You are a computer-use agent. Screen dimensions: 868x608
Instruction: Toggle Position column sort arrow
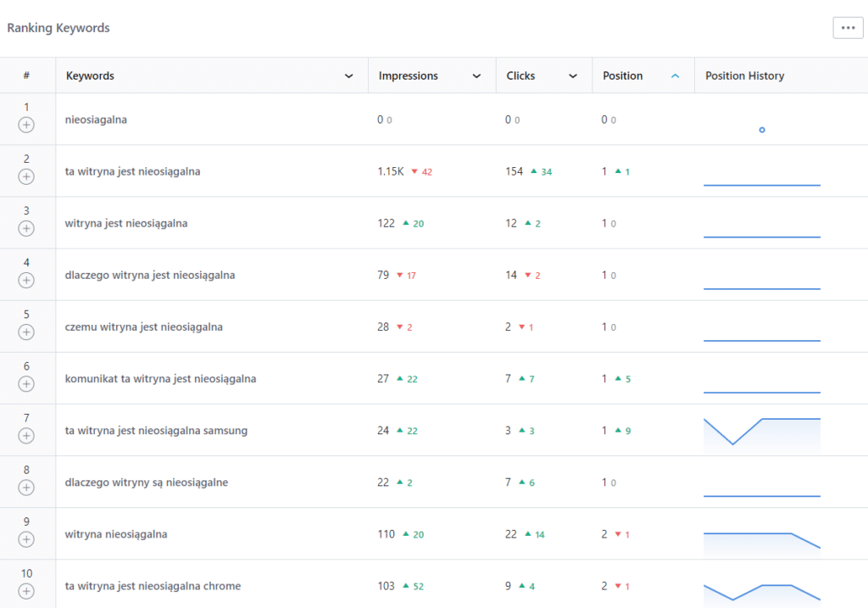click(676, 76)
